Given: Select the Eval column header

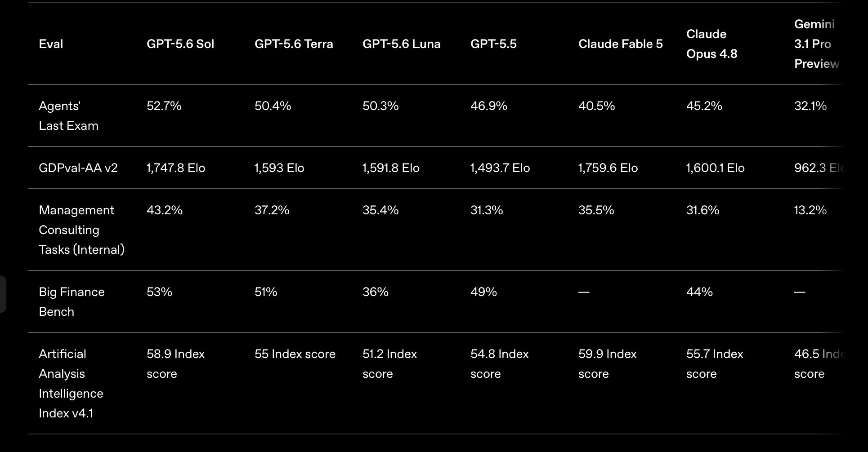Looking at the screenshot, I should pyautogui.click(x=51, y=44).
